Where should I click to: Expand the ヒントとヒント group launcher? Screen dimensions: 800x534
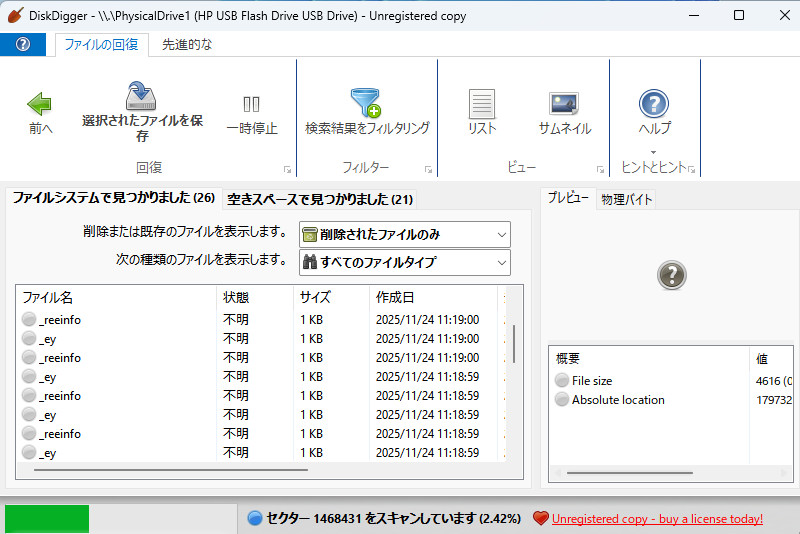(x=691, y=169)
